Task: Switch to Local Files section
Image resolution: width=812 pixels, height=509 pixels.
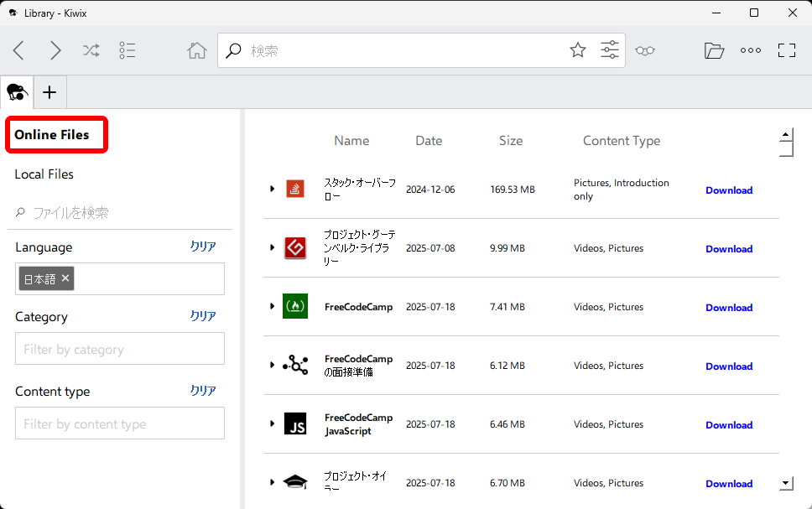Action: click(44, 174)
